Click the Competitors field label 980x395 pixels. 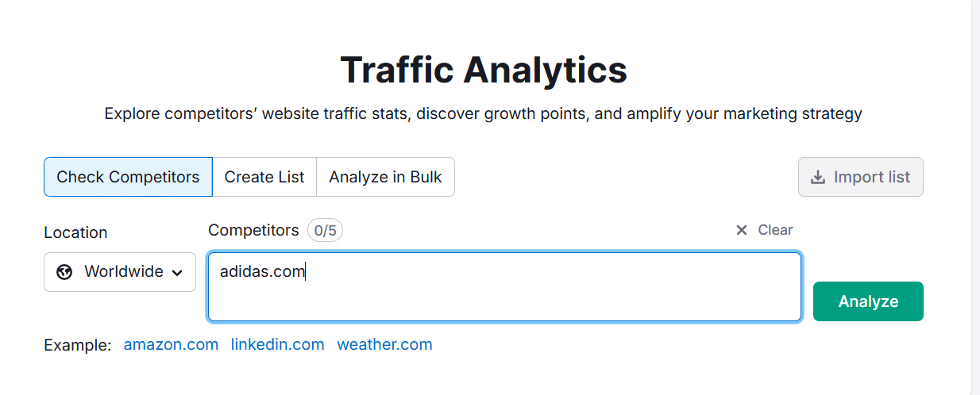pos(253,230)
